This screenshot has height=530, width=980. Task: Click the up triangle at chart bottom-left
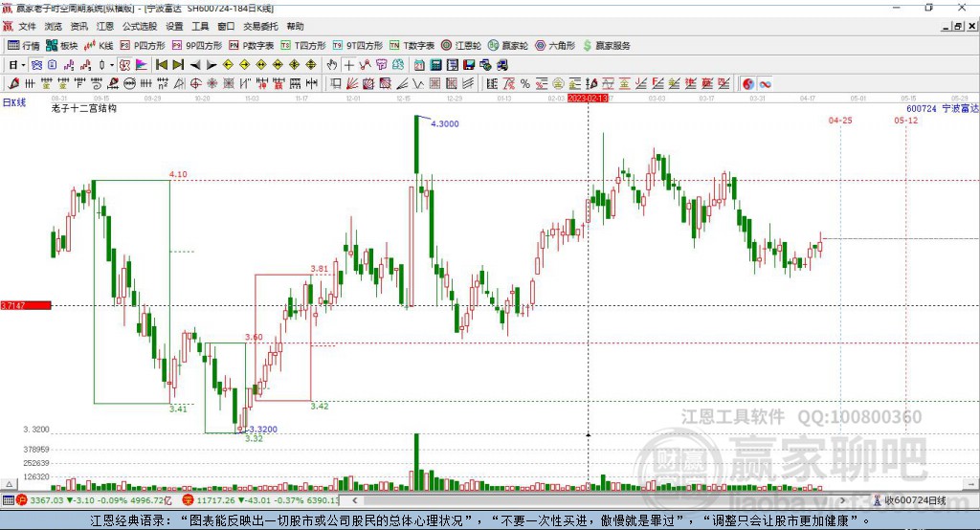[9, 484]
